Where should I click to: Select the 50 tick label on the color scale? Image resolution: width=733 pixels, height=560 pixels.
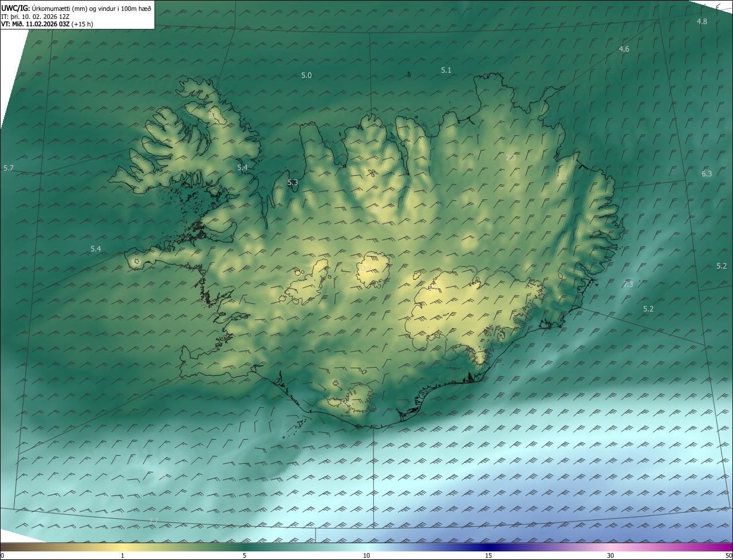click(728, 555)
